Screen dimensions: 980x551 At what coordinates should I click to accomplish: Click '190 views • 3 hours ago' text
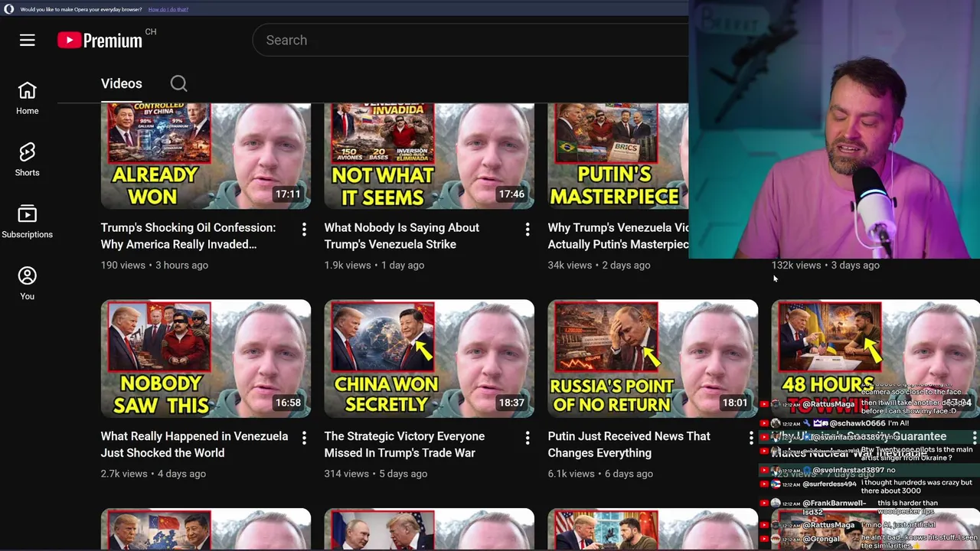155,265
